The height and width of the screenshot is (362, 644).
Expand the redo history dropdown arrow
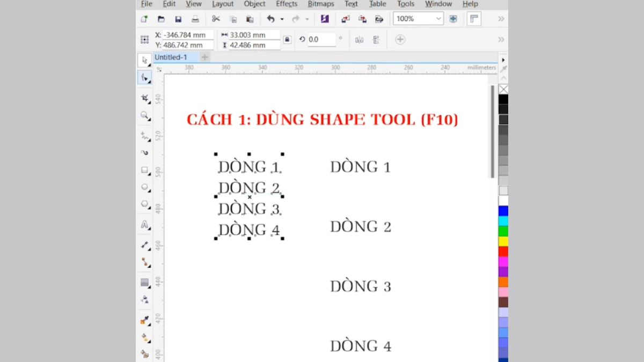pos(307,19)
